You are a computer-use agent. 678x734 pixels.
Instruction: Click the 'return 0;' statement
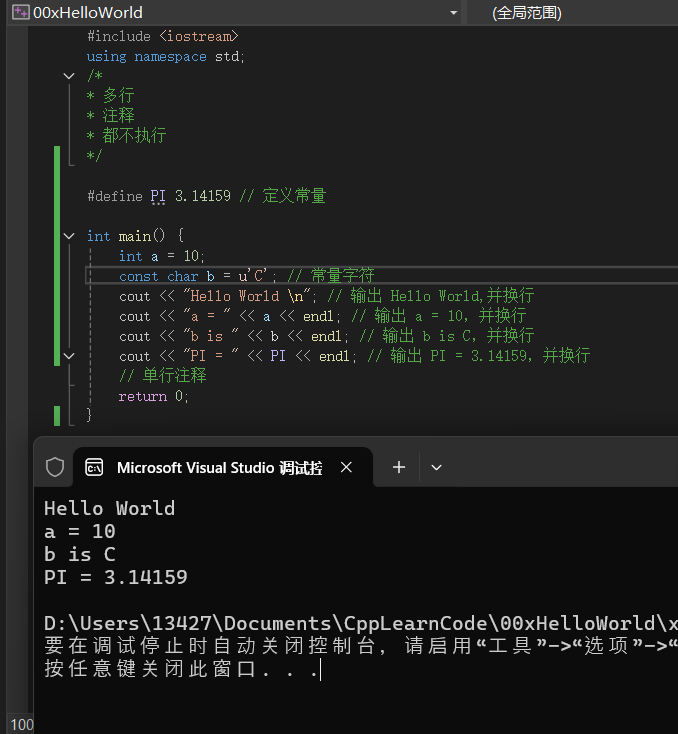click(153, 396)
